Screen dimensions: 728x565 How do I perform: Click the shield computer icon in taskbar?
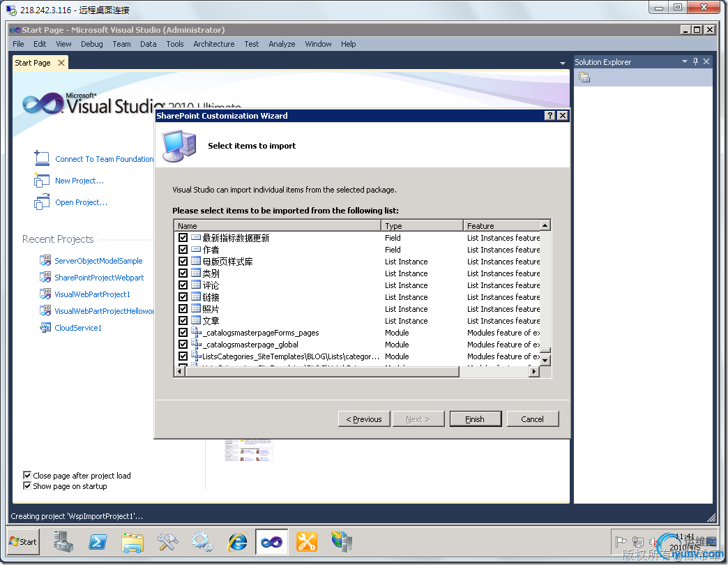click(x=342, y=542)
